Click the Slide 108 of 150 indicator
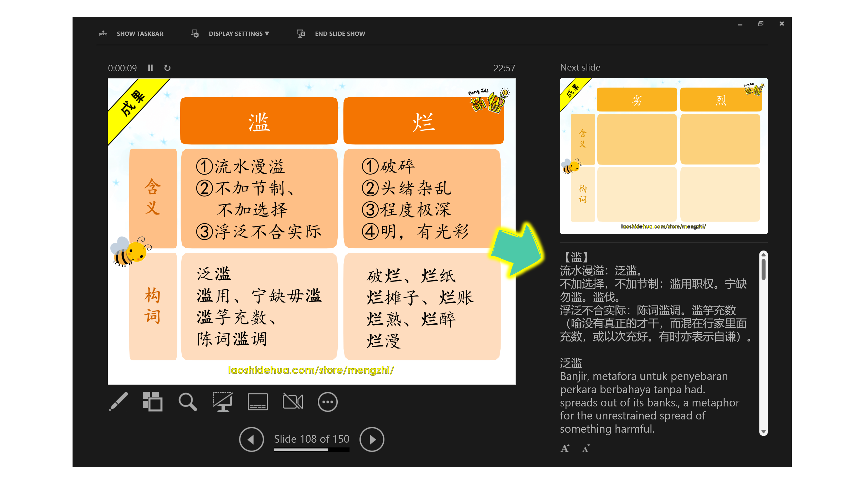Image resolution: width=868 pixels, height=489 pixels. pos(311,439)
